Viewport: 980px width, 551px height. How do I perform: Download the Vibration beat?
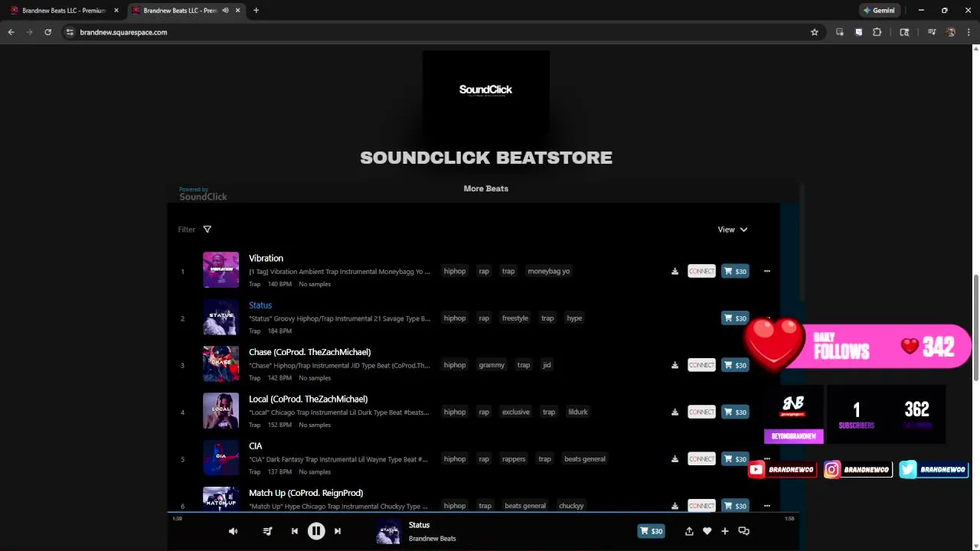675,271
